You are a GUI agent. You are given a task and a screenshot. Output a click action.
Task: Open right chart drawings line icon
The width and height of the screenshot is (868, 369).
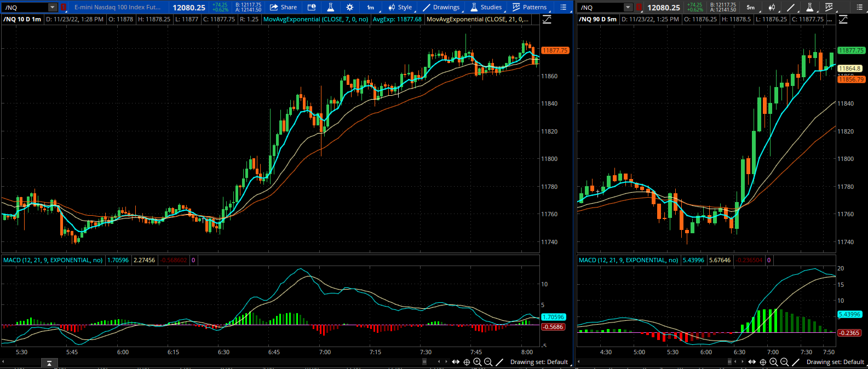[791, 8]
